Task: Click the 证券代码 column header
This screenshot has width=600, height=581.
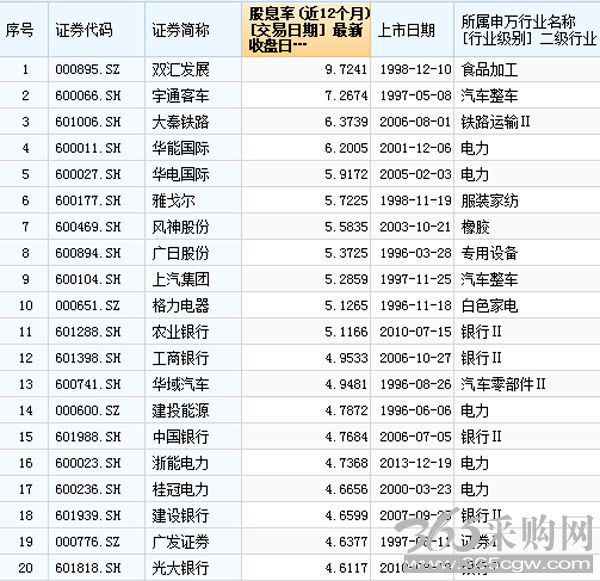Action: click(97, 29)
